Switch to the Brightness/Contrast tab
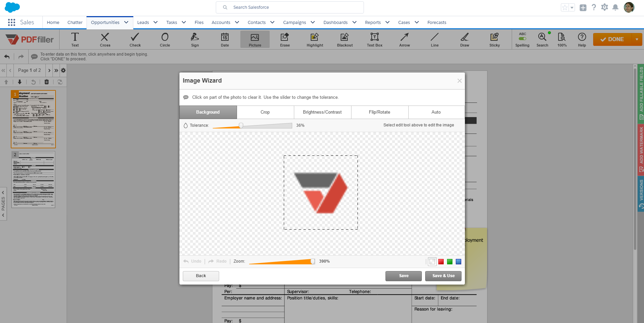The height and width of the screenshot is (323, 644). [323, 112]
